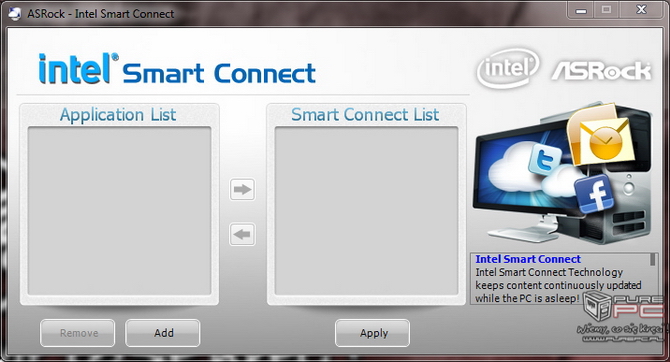The height and width of the screenshot is (362, 670).
Task: Click the 'Application List' header label
Action: (x=118, y=115)
